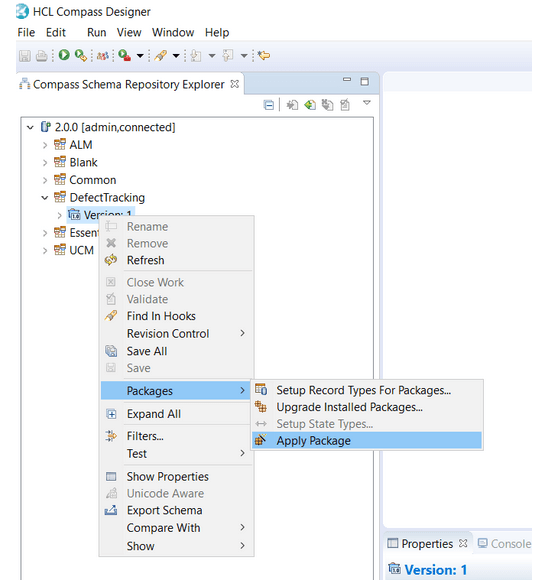Open dropdown beside next annotation icon

coord(212,56)
